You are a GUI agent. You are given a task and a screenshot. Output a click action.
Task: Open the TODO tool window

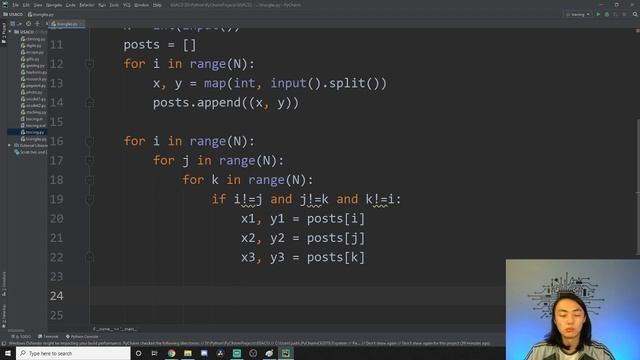click(x=21, y=337)
